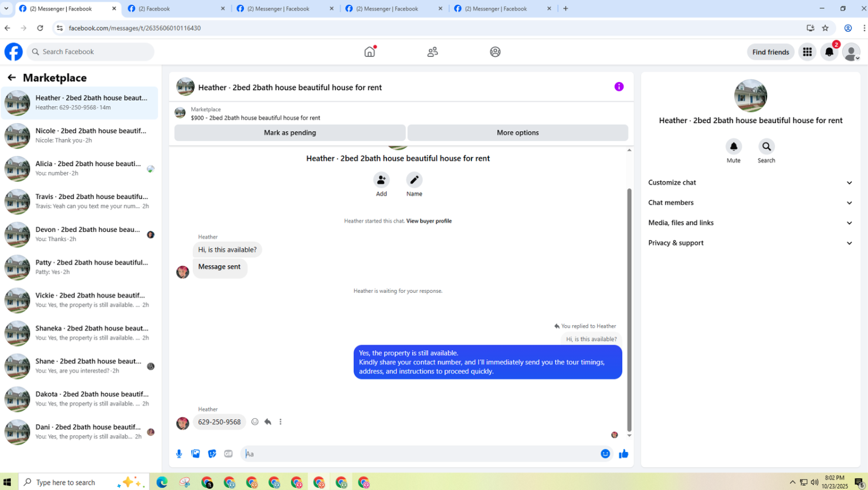Open the Friends icon in top navigation
The image size is (868, 490).
tap(432, 52)
